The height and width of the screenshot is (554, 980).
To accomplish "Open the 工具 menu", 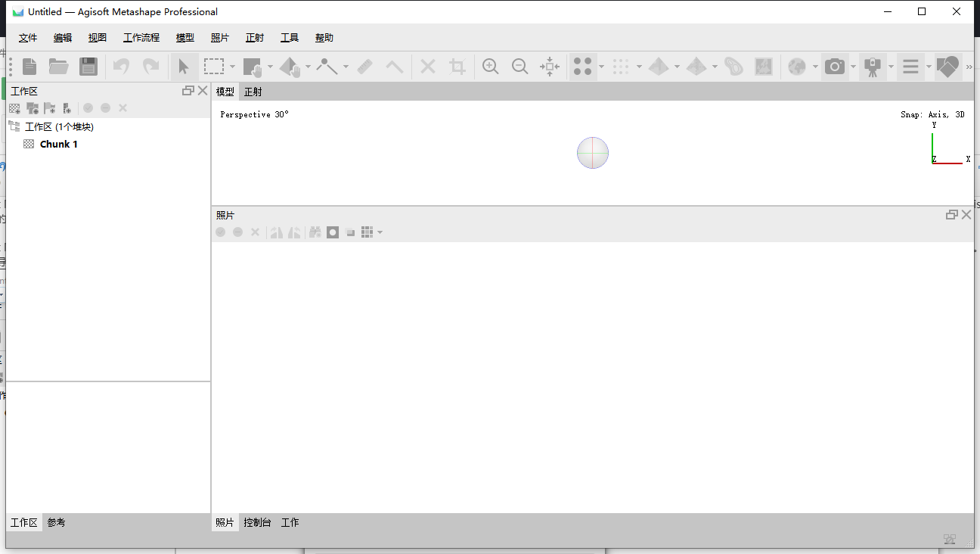I will (x=290, y=38).
